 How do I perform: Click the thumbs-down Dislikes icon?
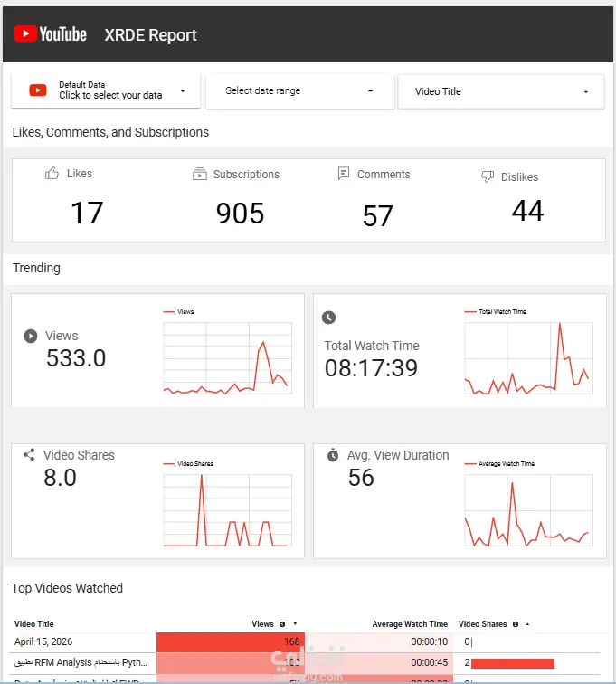[488, 176]
